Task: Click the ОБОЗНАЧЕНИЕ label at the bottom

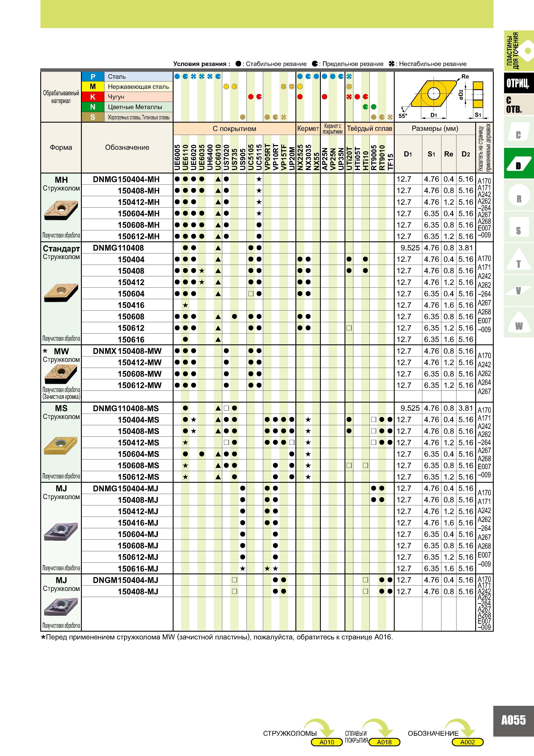Action: (x=433, y=733)
